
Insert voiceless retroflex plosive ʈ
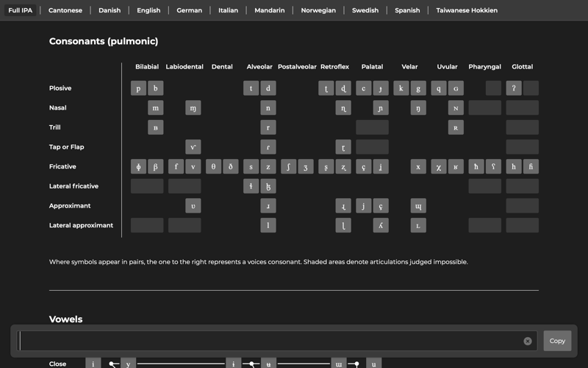click(x=326, y=88)
